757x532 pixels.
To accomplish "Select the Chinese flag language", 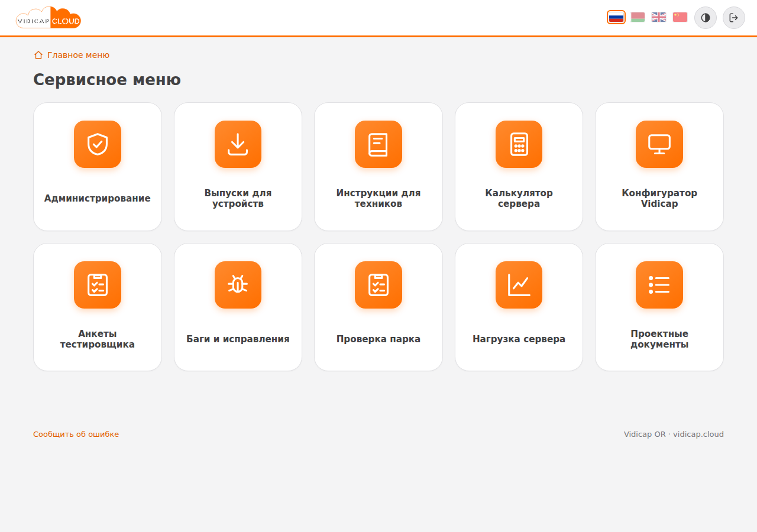I will point(680,17).
